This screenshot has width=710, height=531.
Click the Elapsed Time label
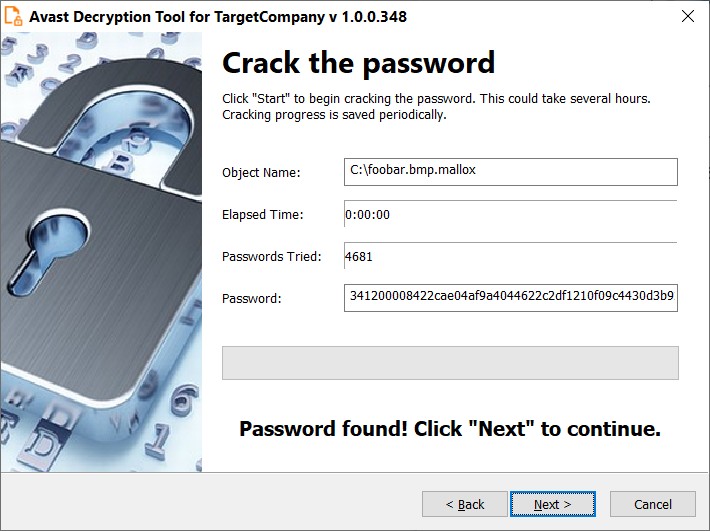(x=262, y=214)
